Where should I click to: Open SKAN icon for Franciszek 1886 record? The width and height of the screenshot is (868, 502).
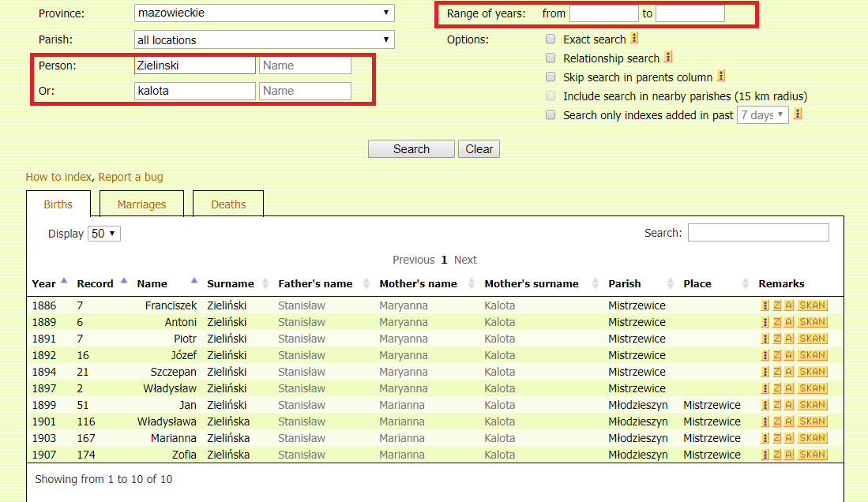pos(812,305)
